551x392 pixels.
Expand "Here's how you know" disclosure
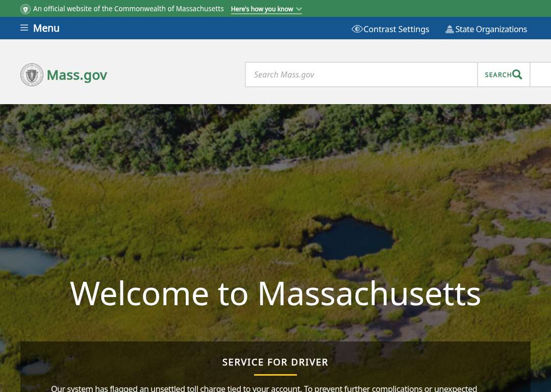[x=262, y=9]
